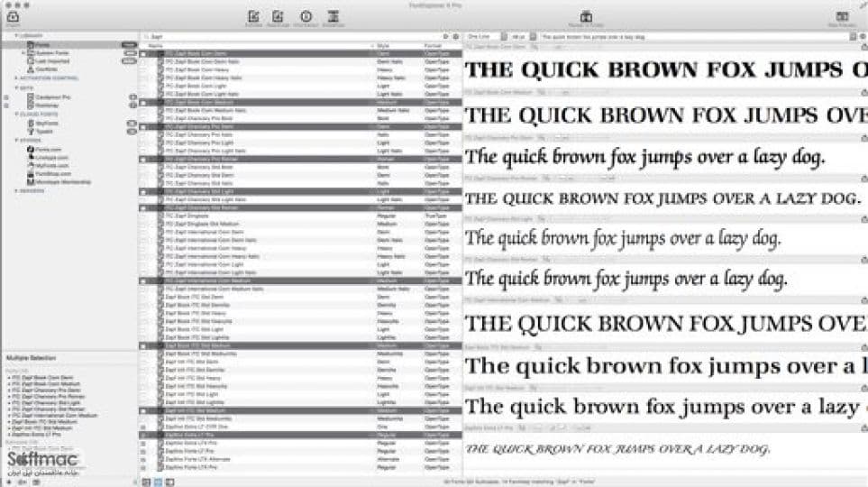This screenshot has width=868, height=487.
Task: Toggle activation checkbox for ITC Zapf Chancery Pro Roman
Action: [143, 159]
